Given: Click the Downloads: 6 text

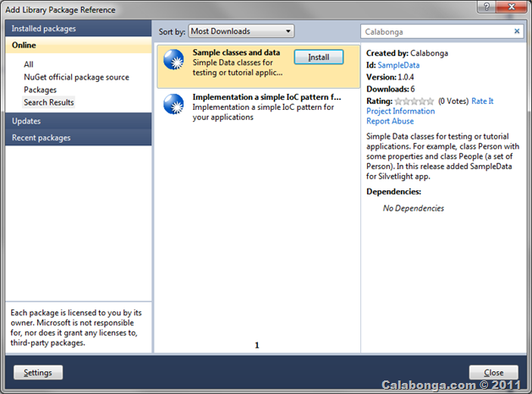Looking at the screenshot, I should (x=390, y=89).
